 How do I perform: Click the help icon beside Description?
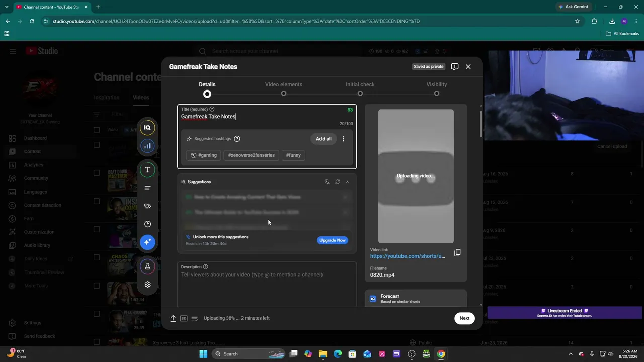coord(205,267)
